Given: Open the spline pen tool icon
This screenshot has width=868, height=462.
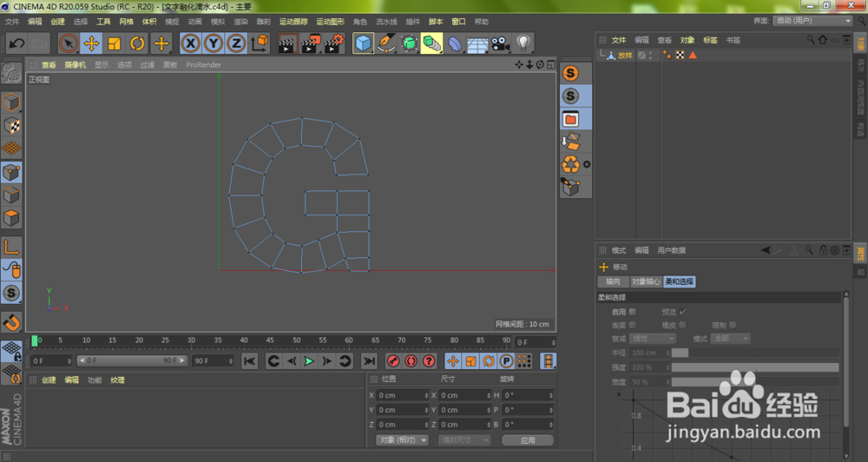Looking at the screenshot, I should [x=386, y=43].
